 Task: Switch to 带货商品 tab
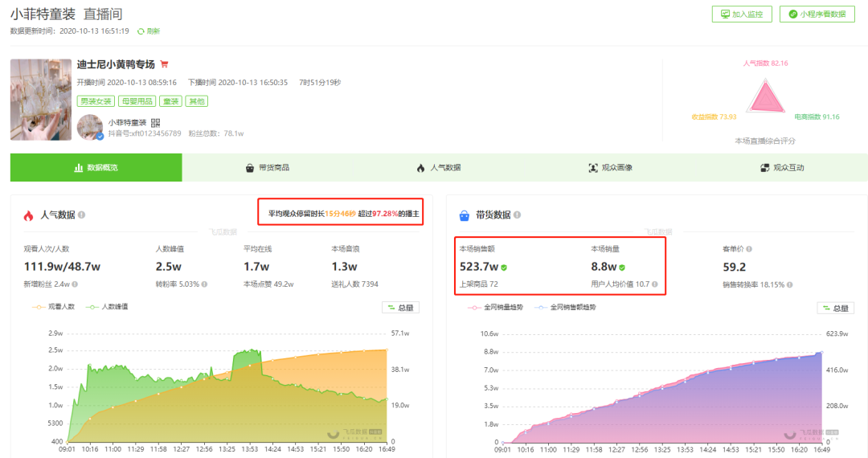pyautogui.click(x=268, y=168)
